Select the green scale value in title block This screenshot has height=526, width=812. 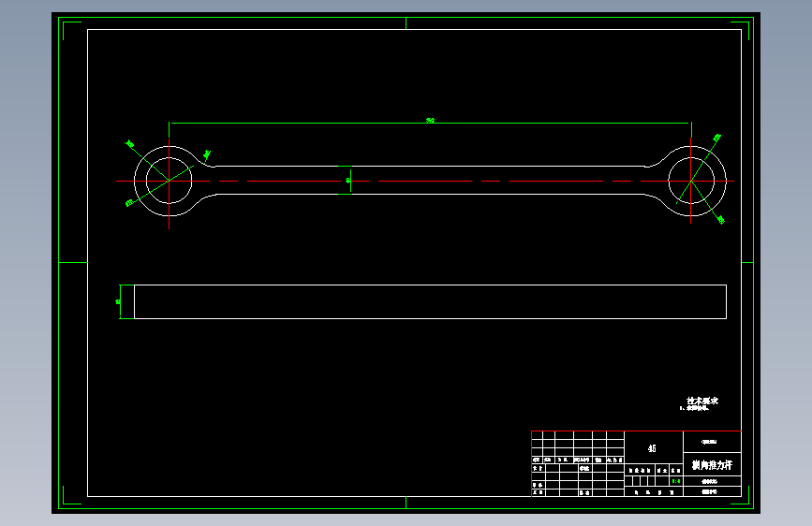coord(676,481)
